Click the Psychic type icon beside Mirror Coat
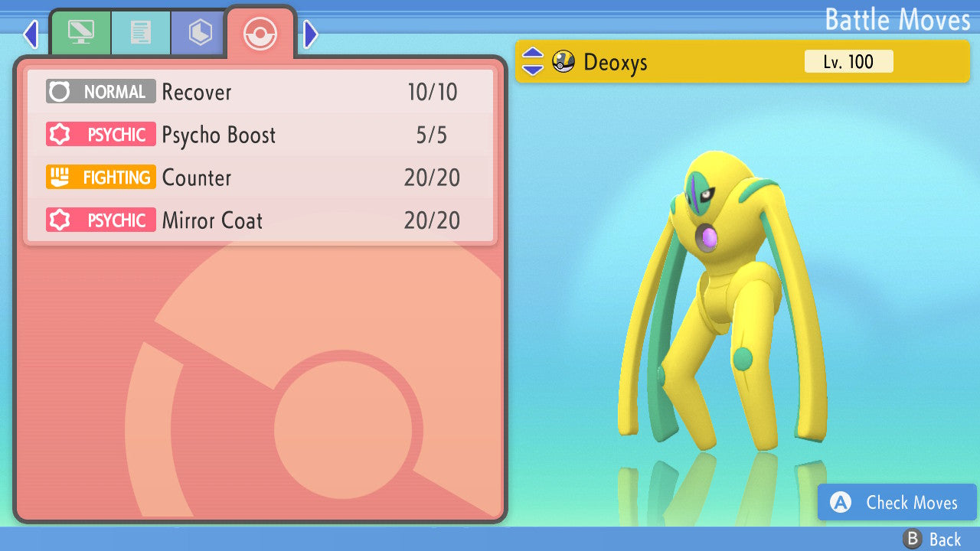 click(100, 220)
